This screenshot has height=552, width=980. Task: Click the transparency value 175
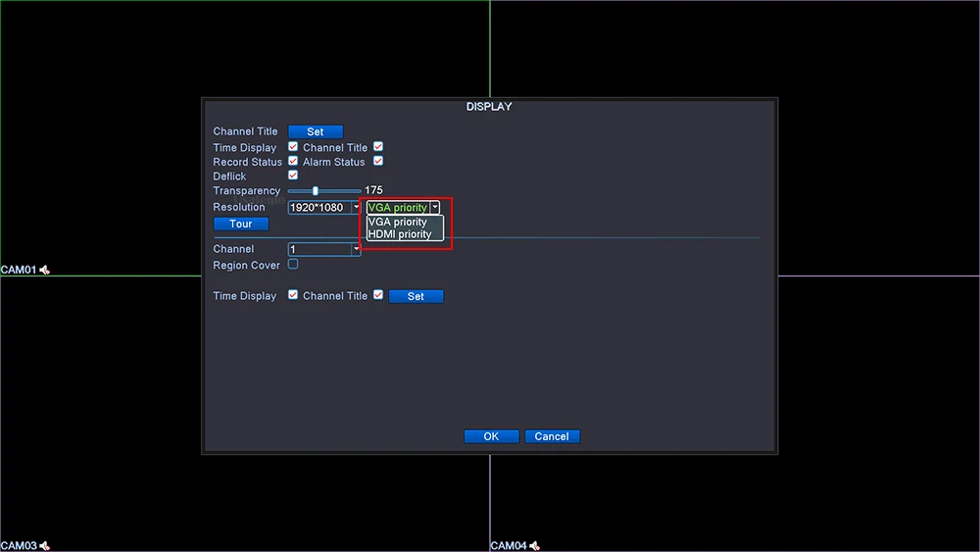click(373, 190)
